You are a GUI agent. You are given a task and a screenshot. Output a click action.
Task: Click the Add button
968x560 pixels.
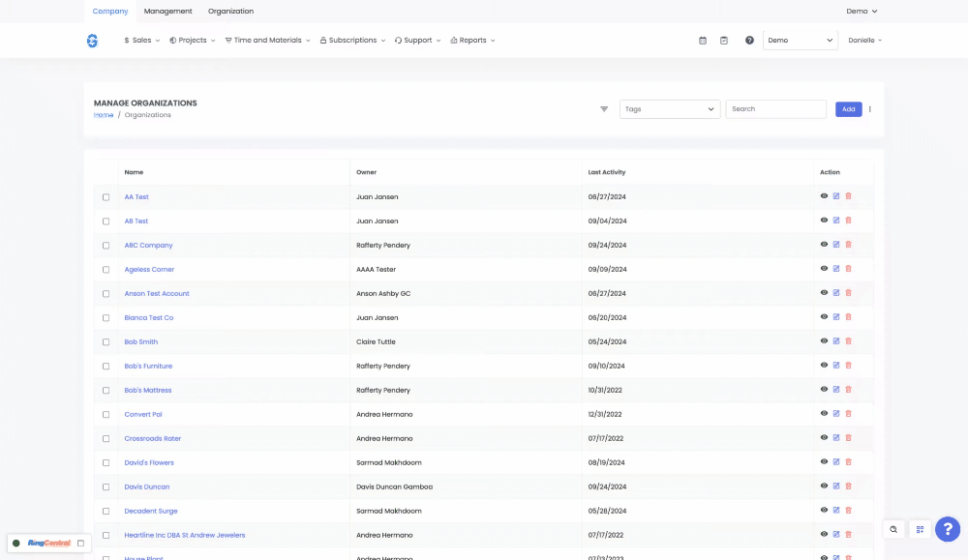[x=848, y=109]
